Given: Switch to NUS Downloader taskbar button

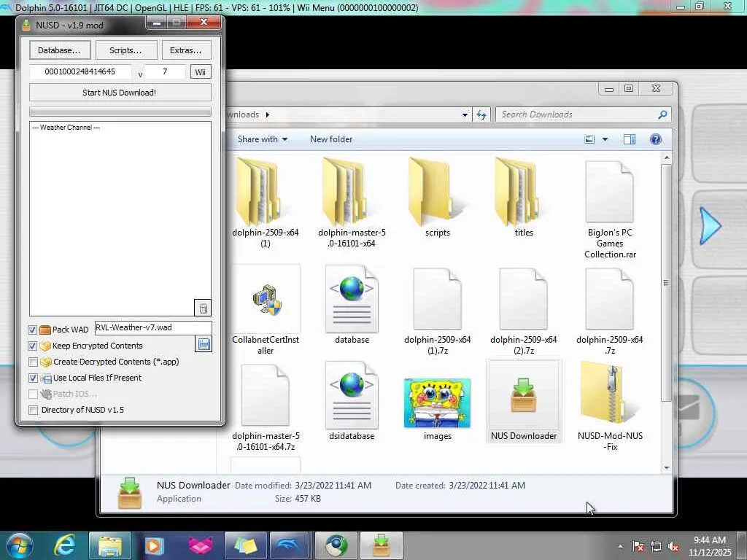Looking at the screenshot, I should [x=381, y=545].
